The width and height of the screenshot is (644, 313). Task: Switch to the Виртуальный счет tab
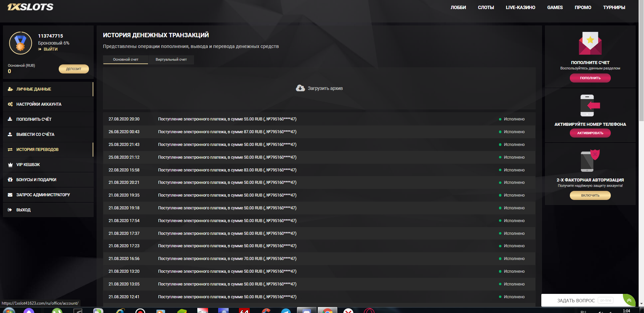pos(171,59)
